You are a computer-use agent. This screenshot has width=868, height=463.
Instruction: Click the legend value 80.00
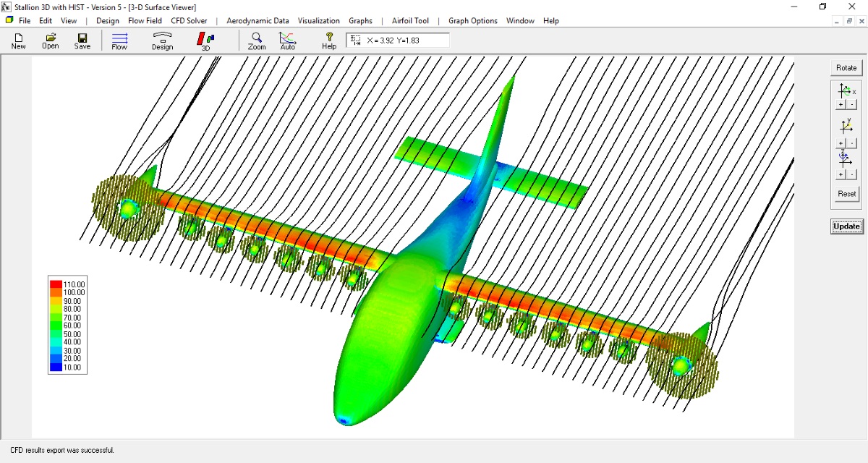tap(73, 310)
